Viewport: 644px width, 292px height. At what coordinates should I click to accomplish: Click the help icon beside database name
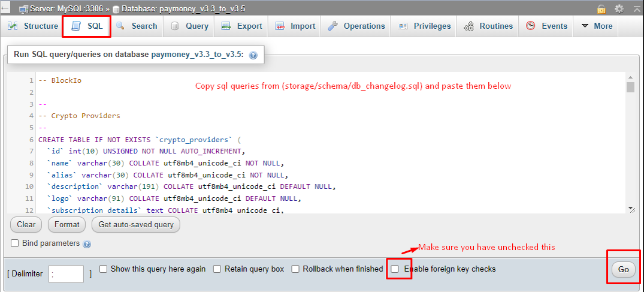(253, 55)
